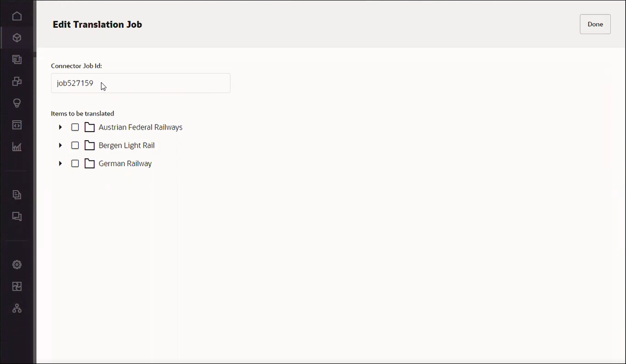Check the German Railway checkbox
This screenshot has height=364, width=626.
click(75, 163)
